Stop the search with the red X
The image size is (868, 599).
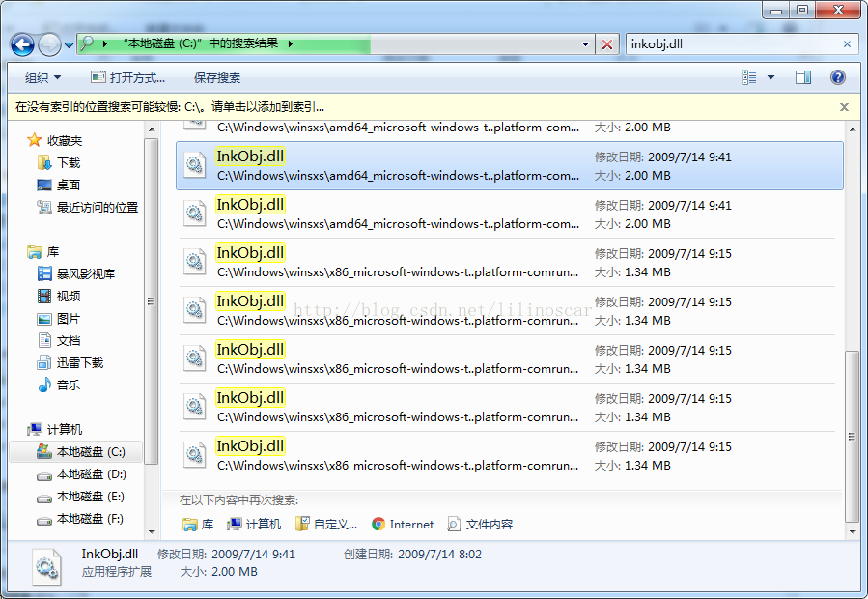coord(607,44)
